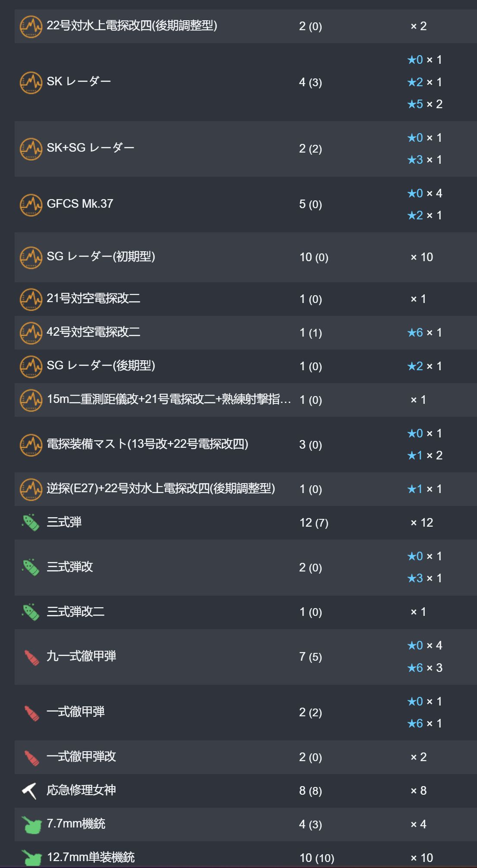
Task: Click the green machine gun icon for 7.7mm機銃
Action: (31, 824)
